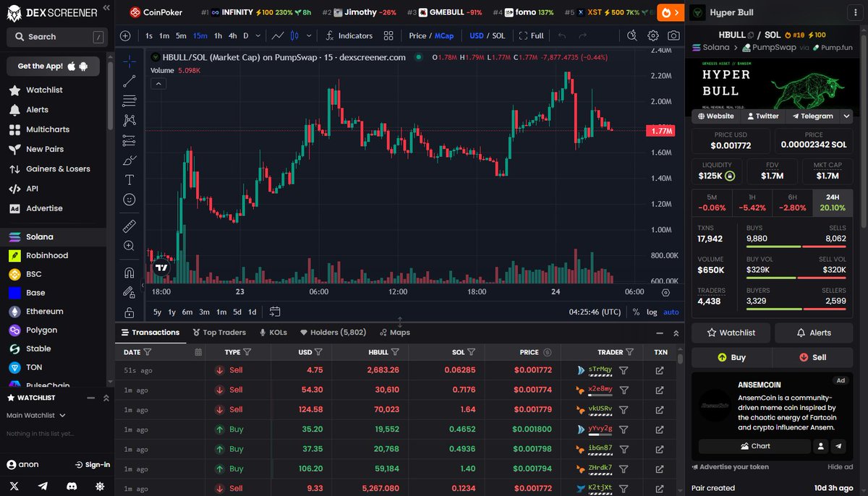Image resolution: width=868 pixels, height=496 pixels.
Task: Select the crosshair cursor tool
Action: 129,61
